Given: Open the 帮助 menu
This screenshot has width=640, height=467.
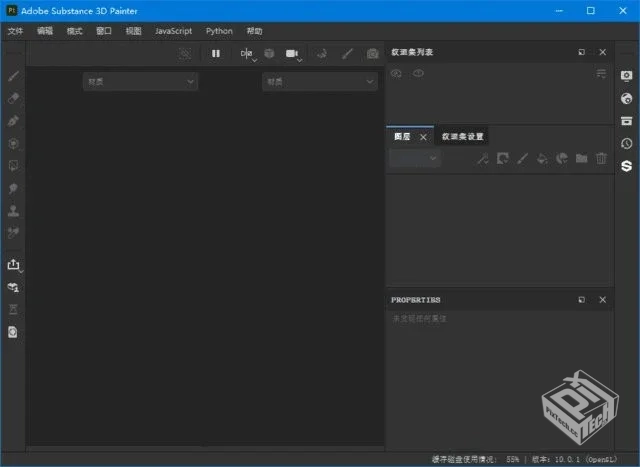Looking at the screenshot, I should pos(254,31).
